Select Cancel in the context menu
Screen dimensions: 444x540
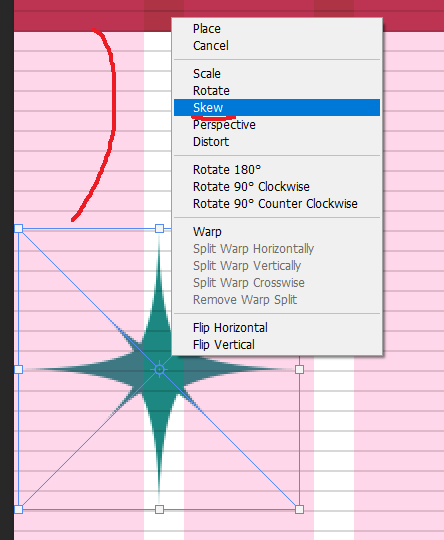point(277,46)
